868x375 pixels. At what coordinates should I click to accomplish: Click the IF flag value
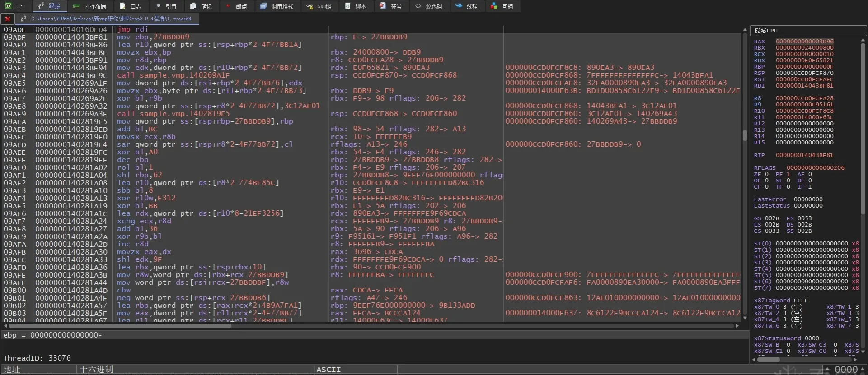coord(810,186)
